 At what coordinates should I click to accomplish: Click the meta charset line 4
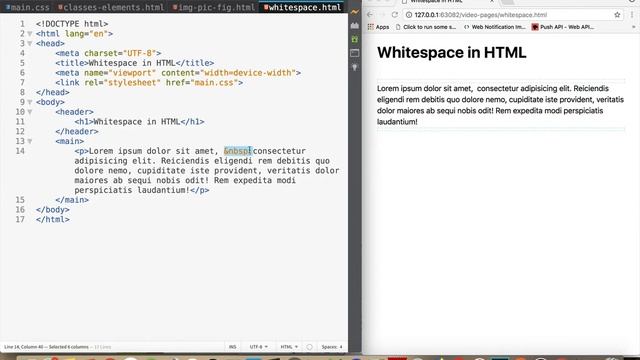pos(108,53)
